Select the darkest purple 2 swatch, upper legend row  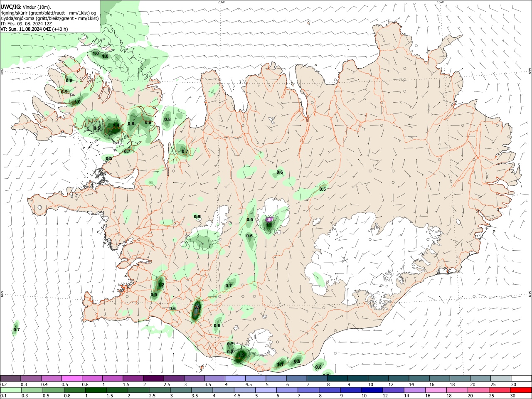point(153,378)
